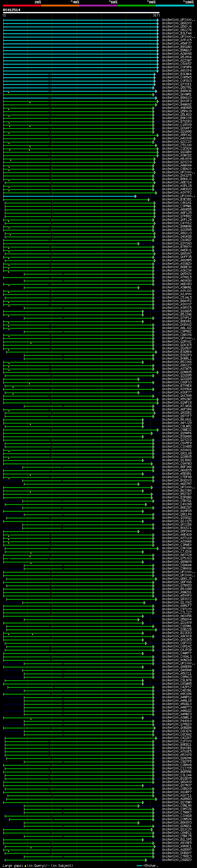
Task: Click the UniRef100_A2ZXW7 label
Action: (x=177, y=60)
